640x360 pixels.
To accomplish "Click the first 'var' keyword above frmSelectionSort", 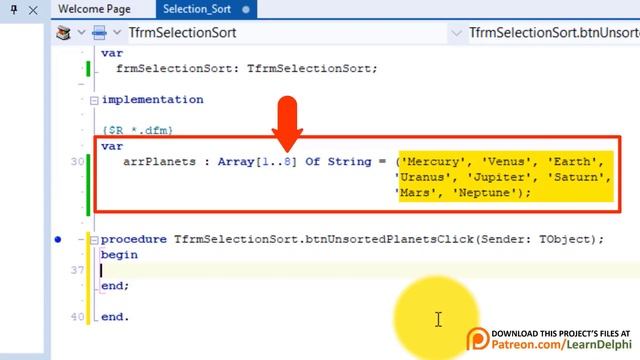I will point(112,53).
